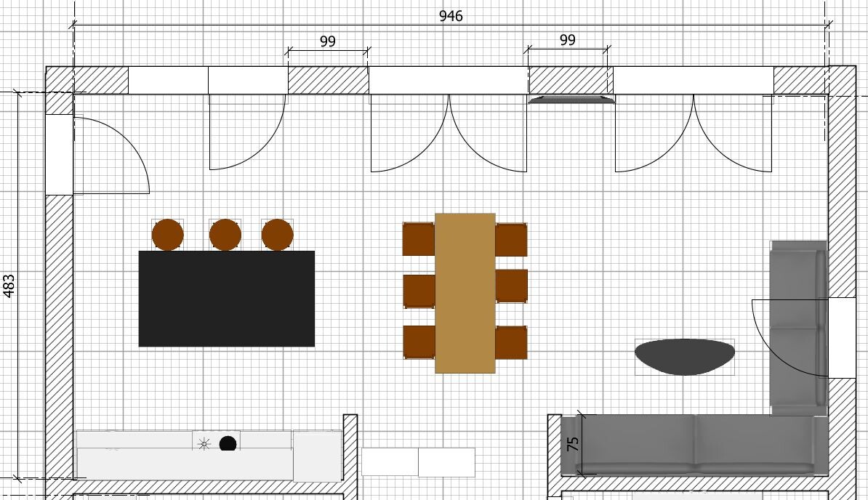Click the left 99 dimension label

(328, 41)
